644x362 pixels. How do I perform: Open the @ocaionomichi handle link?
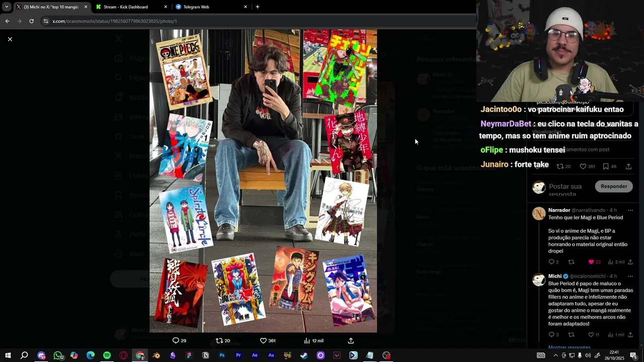(x=588, y=276)
